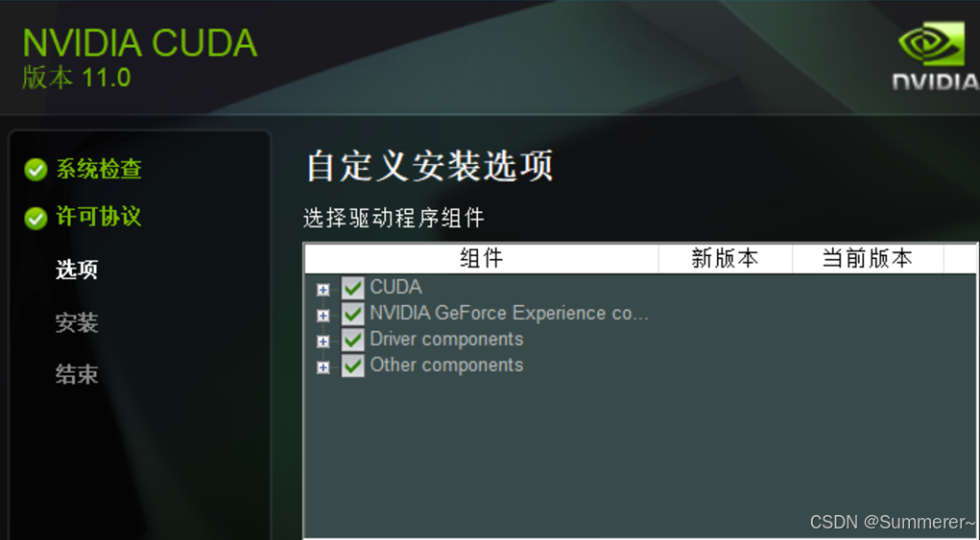Select the Driver components row label
The width and height of the screenshot is (980, 540).
tap(446, 339)
